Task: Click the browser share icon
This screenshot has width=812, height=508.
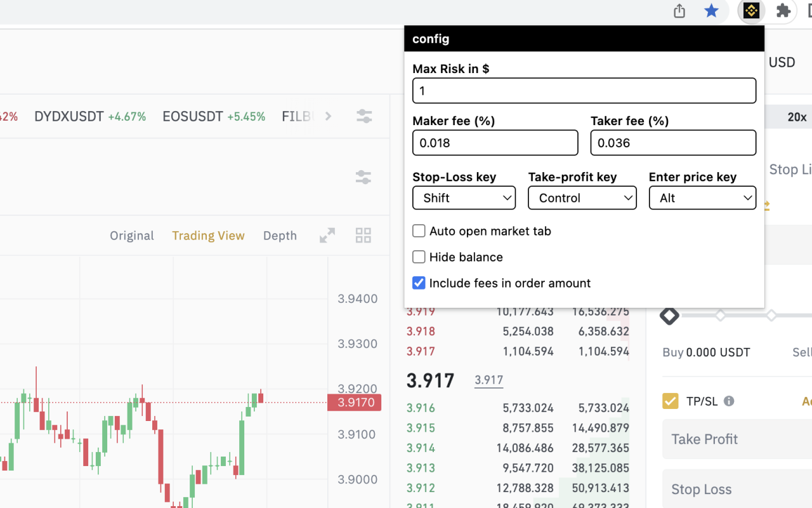Action: coord(679,11)
